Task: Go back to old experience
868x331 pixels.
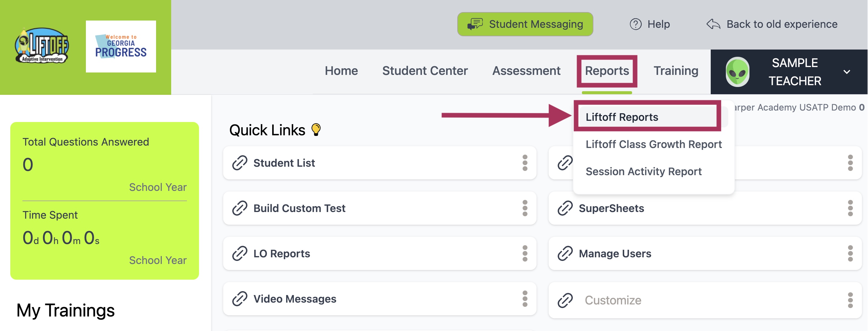Action: 772,24
